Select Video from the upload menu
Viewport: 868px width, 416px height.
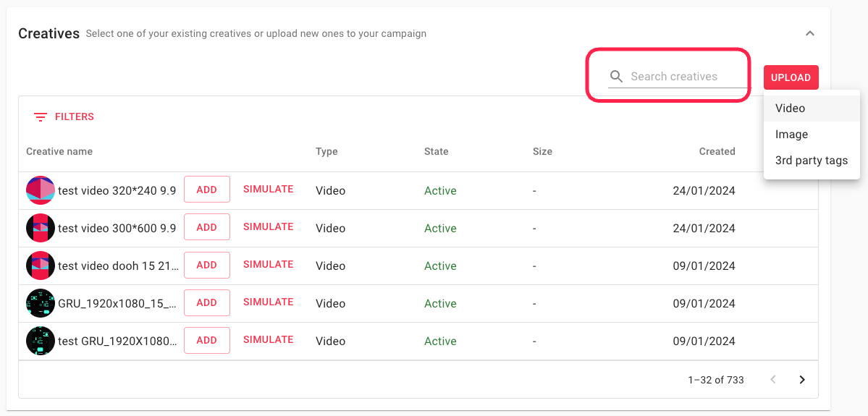point(790,109)
